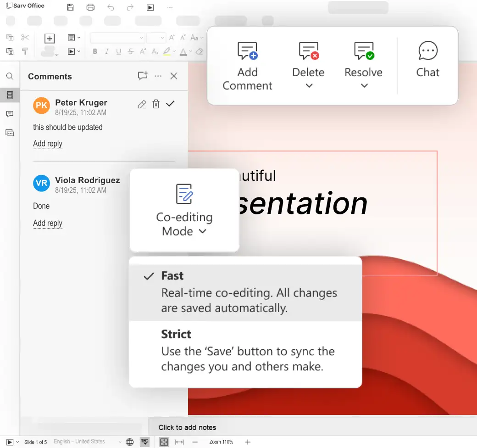Expand the Resolve comments dropdown
The width and height of the screenshot is (477, 448).
tap(364, 85)
